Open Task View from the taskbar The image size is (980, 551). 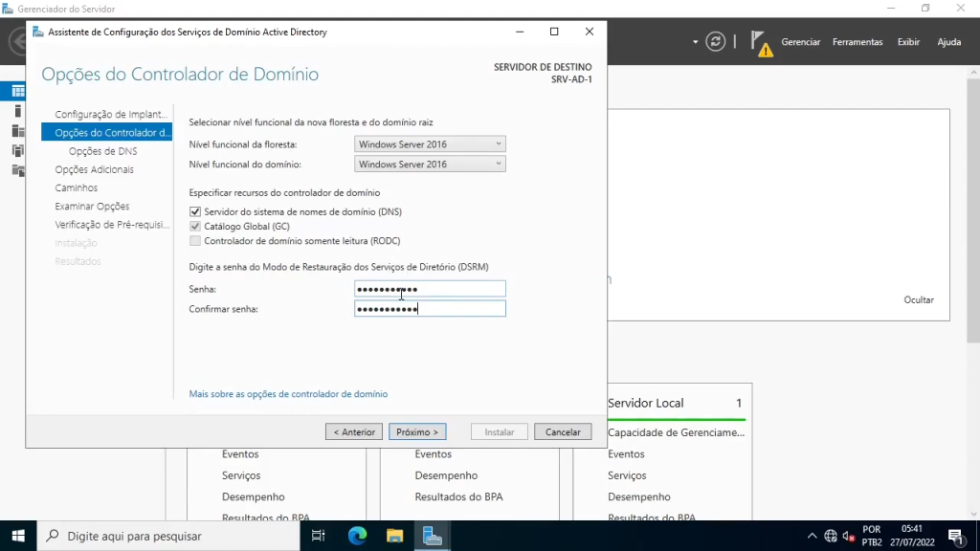[x=318, y=536]
